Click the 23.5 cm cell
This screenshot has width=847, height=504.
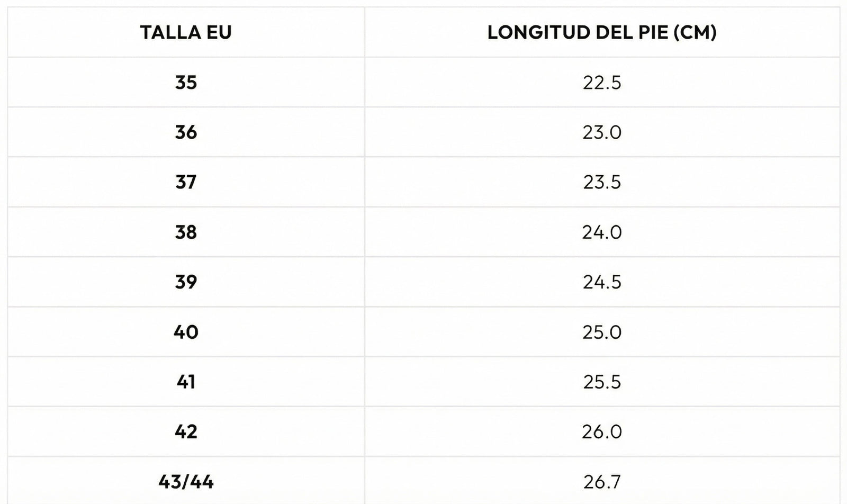pos(602,182)
